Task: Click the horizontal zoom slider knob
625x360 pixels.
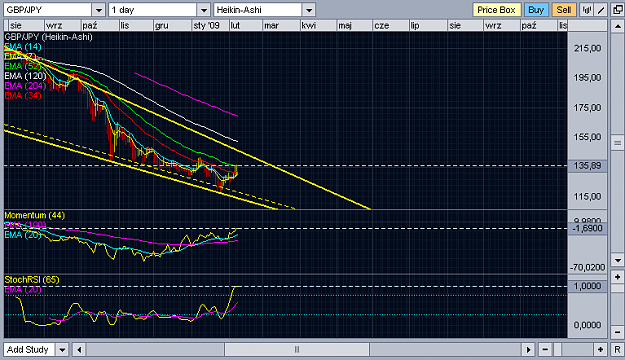Action: tap(558, 350)
